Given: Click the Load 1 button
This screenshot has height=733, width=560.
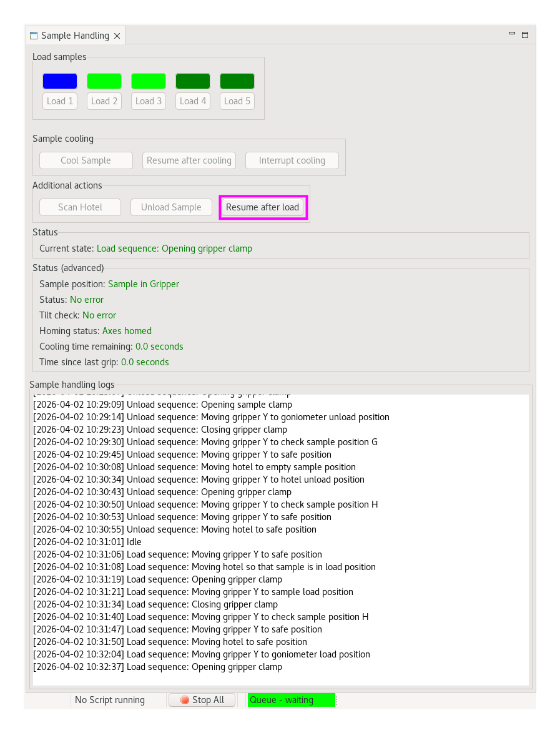Looking at the screenshot, I should pos(60,101).
